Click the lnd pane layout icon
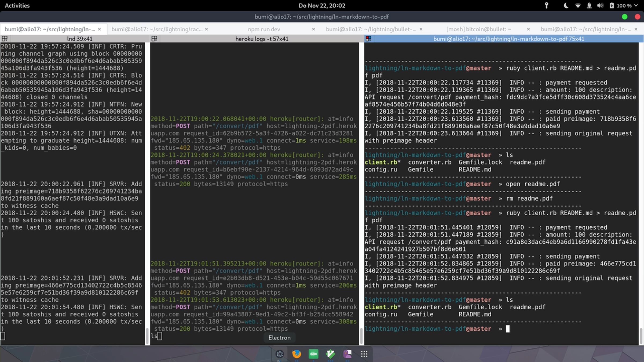 pyautogui.click(x=5, y=39)
